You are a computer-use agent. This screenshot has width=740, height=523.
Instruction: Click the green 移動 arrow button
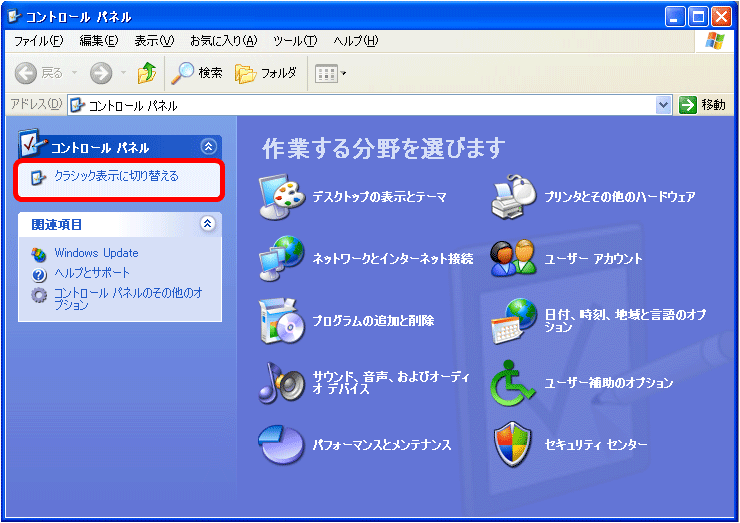point(688,105)
